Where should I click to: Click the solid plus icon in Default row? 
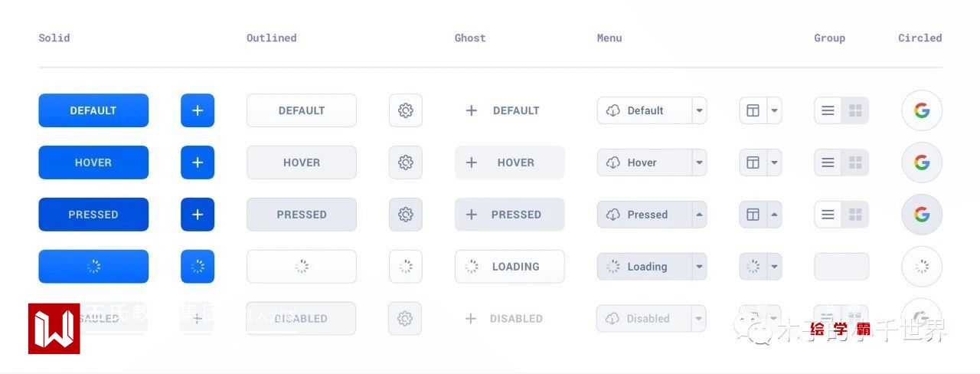(198, 110)
